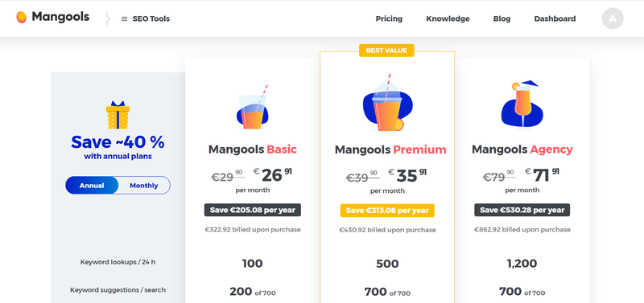Click the Mangools Premium plan title
Screen dimensions: 644x303
coord(390,149)
